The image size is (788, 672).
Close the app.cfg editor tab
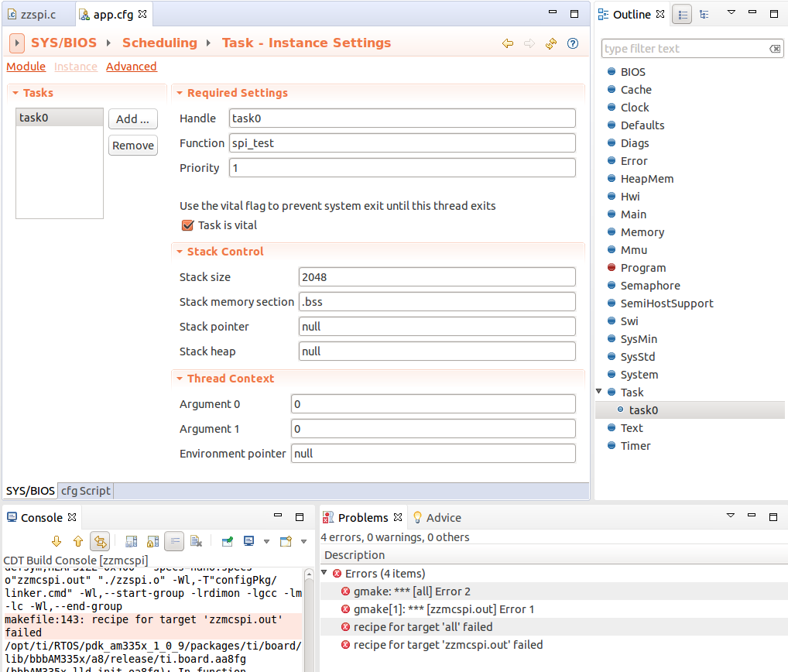tap(142, 14)
